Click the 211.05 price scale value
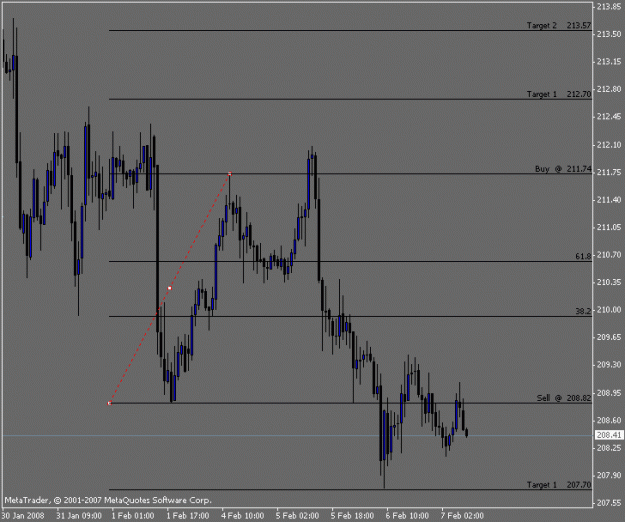625x522 pixels. (609, 228)
